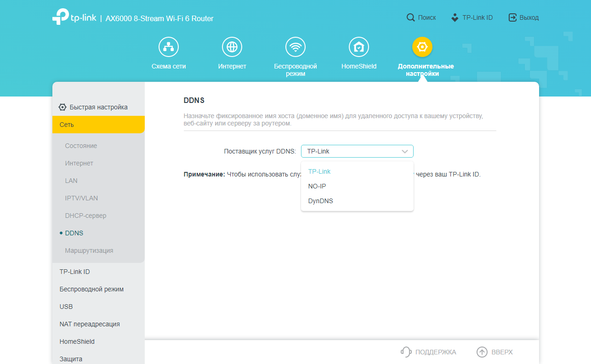Image resolution: width=591 pixels, height=364 pixels.
Task: Choose TP-Link from the provider list
Action: pos(357,171)
